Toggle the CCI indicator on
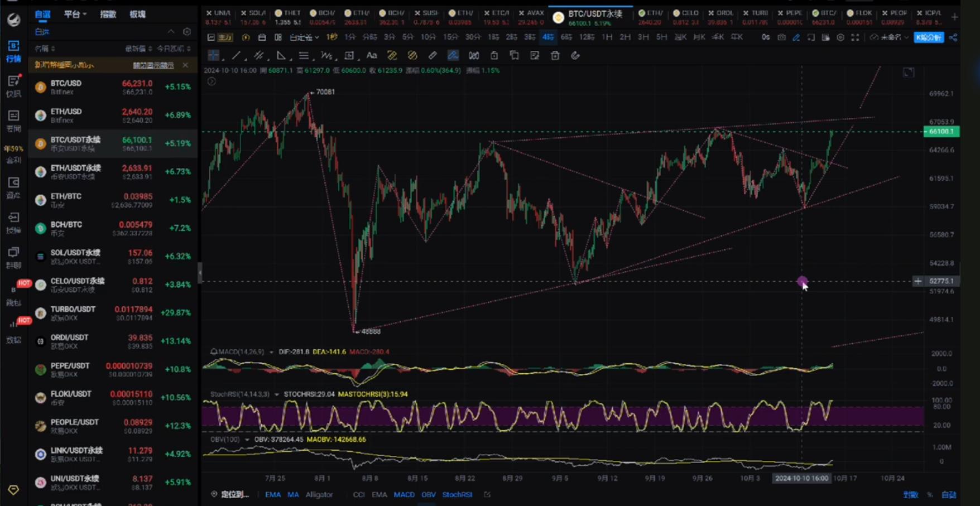Viewport: 980px width, 506px height. pos(359,494)
